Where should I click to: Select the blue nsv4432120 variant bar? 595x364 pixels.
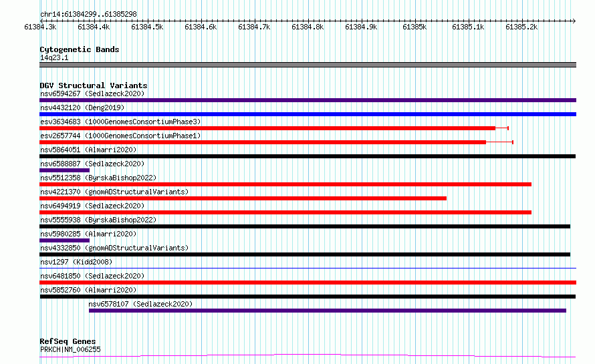tap(308, 114)
